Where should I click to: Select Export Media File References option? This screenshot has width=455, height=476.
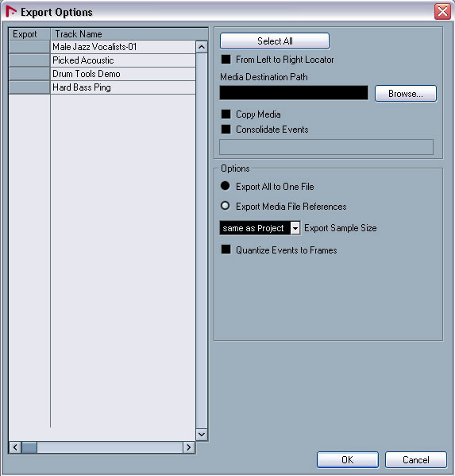coord(226,206)
